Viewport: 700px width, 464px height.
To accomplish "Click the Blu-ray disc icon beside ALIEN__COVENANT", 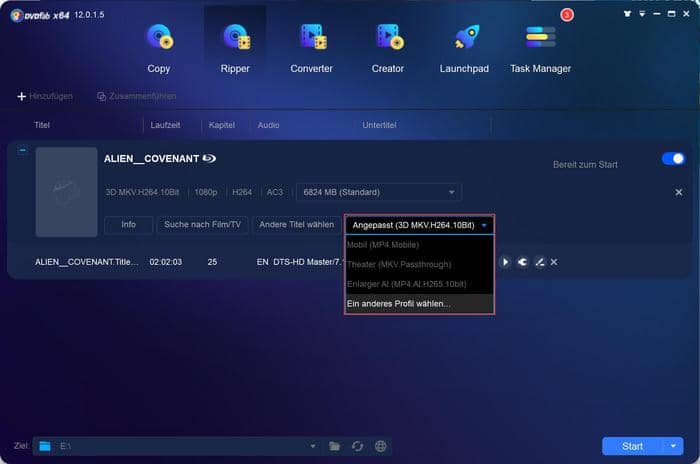I will click(x=209, y=159).
